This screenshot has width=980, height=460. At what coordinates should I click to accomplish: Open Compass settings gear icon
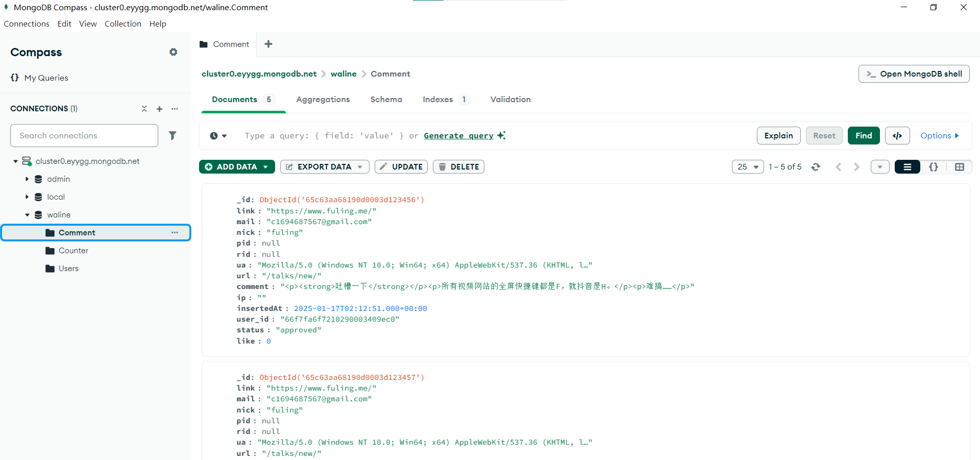pos(174,52)
